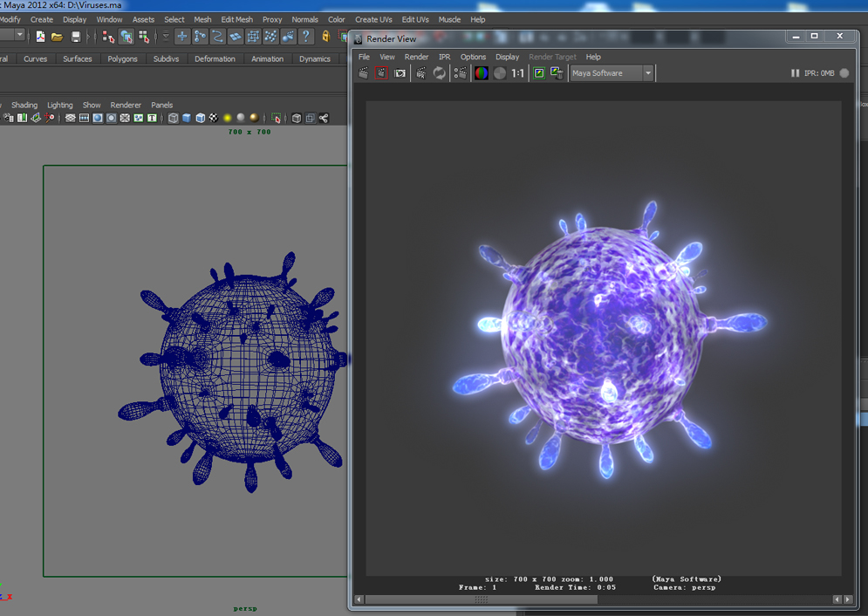The height and width of the screenshot is (616, 868).
Task: Display the alpha channel in Render View
Action: pos(498,72)
